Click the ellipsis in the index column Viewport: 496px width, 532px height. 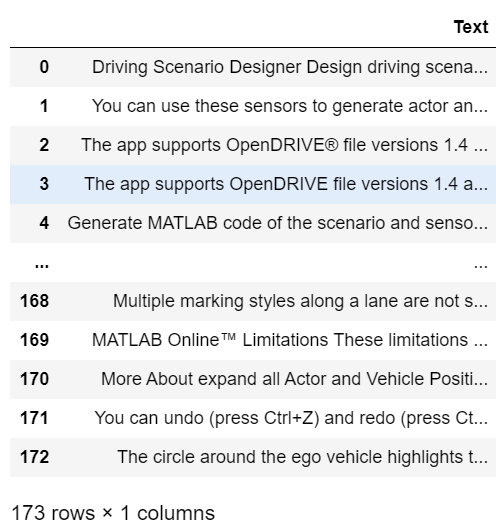pyautogui.click(x=42, y=265)
